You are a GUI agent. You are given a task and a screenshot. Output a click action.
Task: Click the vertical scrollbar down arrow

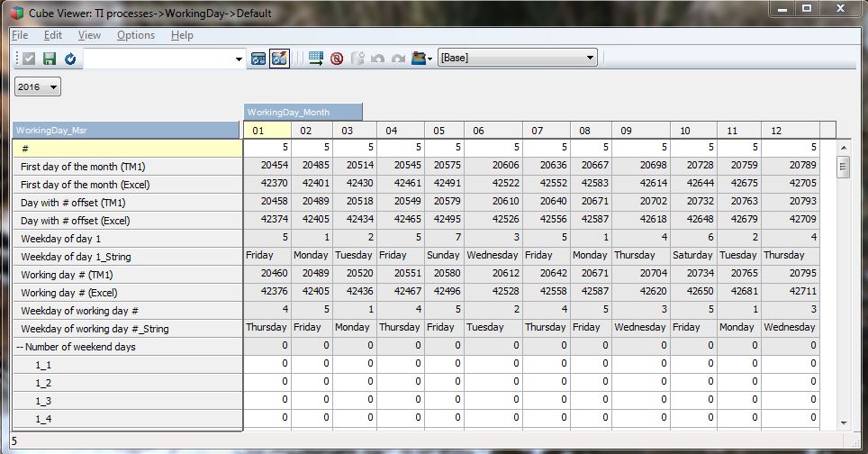844,422
